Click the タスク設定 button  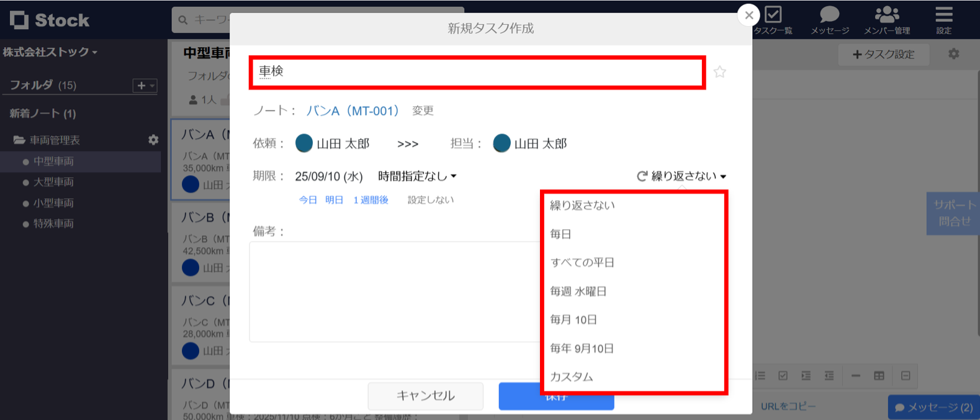point(884,55)
